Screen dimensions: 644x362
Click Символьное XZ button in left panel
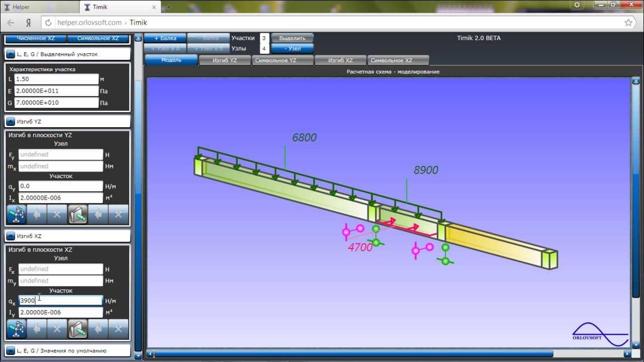click(98, 38)
